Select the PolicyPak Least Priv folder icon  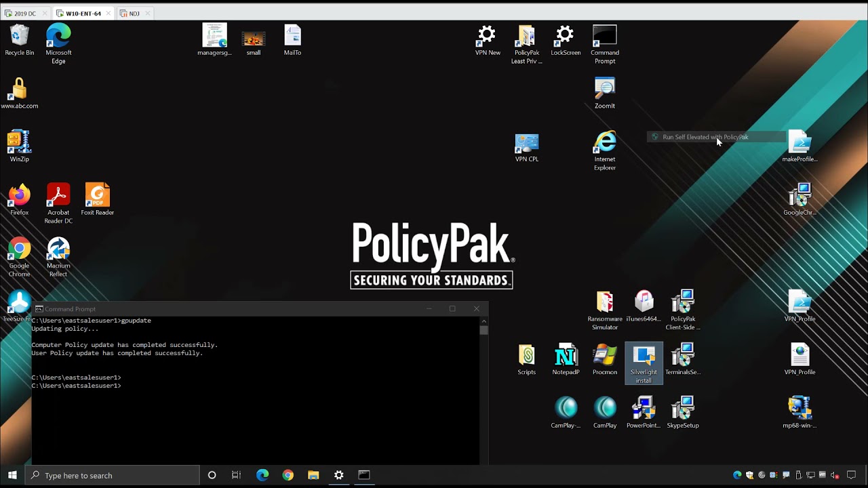(527, 44)
